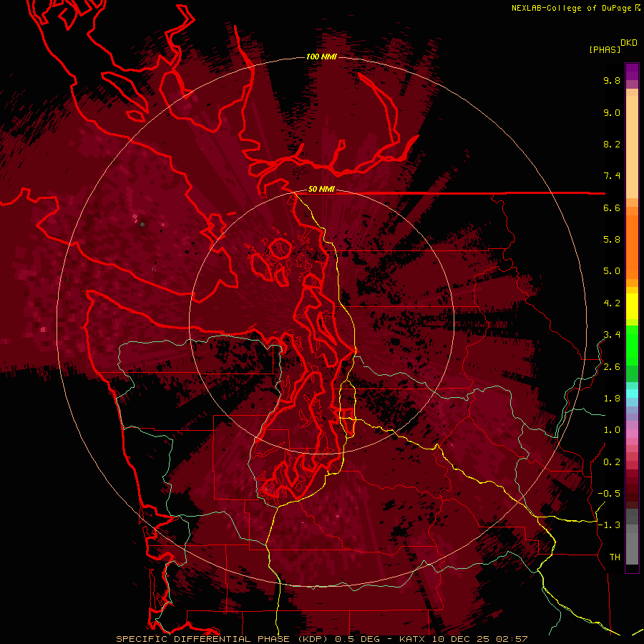644x644 pixels.
Task: Pick the bright green segment of the color scale
Action: (632, 345)
